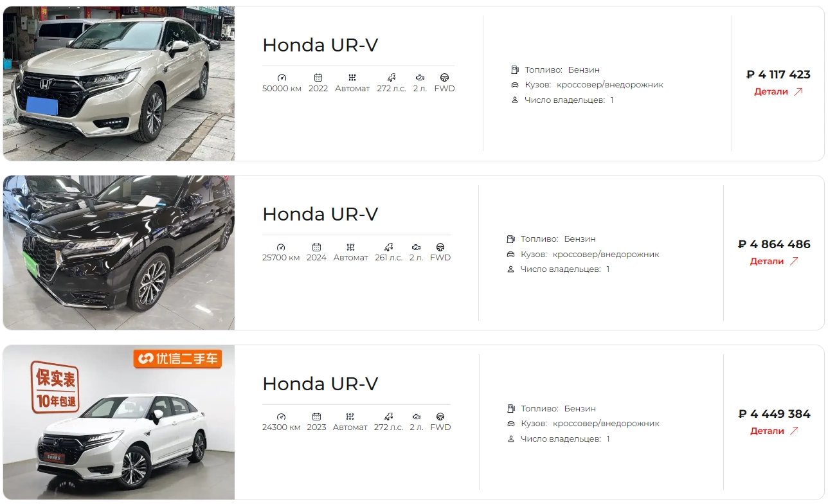828x504 pixels.
Task: Click the odometer icon above 50000 км
Action: tap(282, 77)
